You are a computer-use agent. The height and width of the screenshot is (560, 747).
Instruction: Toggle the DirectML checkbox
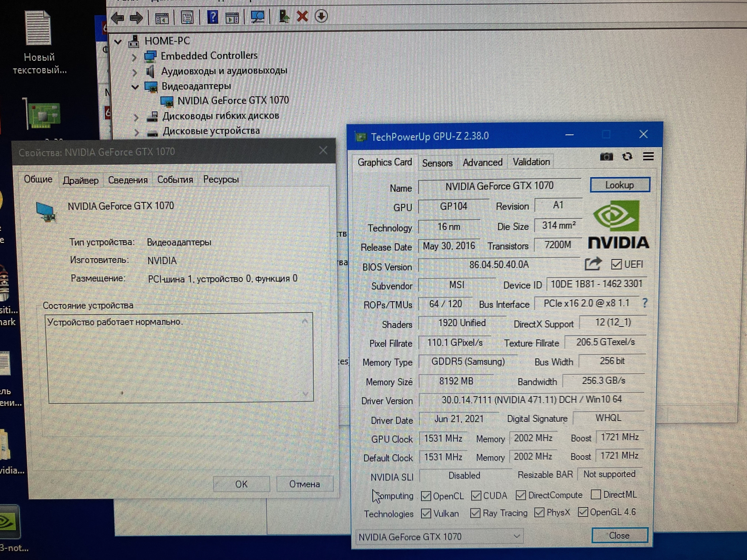596,494
